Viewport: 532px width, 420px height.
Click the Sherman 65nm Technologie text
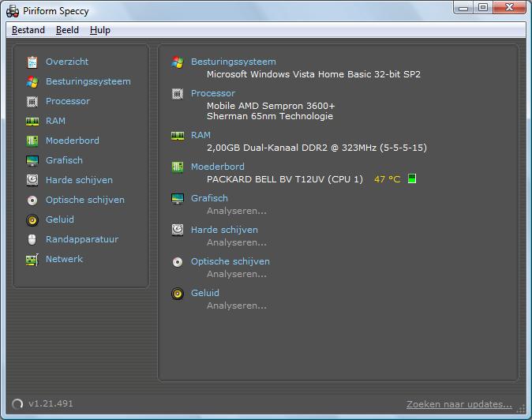pos(270,116)
